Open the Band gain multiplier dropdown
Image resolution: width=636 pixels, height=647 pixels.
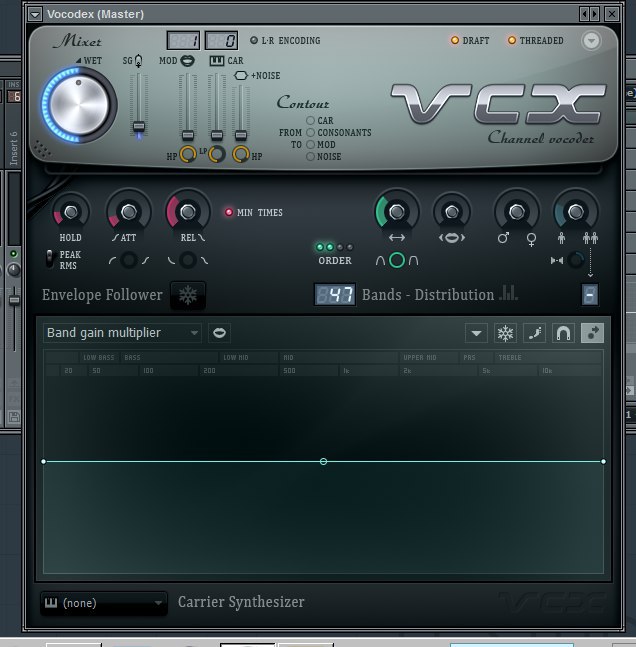[x=122, y=333]
